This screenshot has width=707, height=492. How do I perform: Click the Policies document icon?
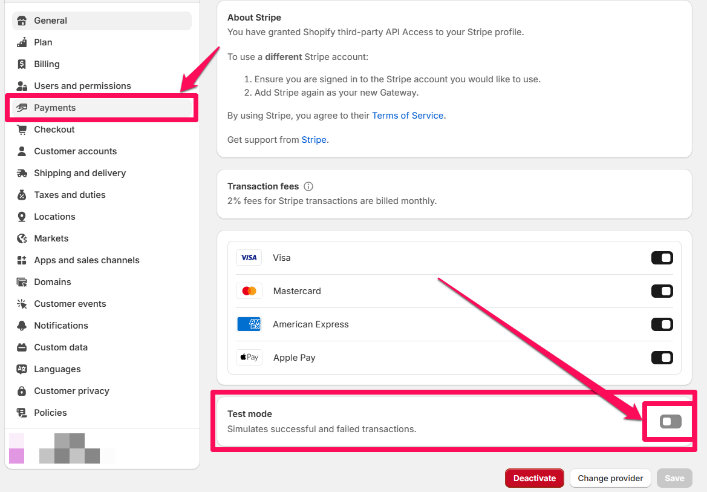click(x=22, y=413)
